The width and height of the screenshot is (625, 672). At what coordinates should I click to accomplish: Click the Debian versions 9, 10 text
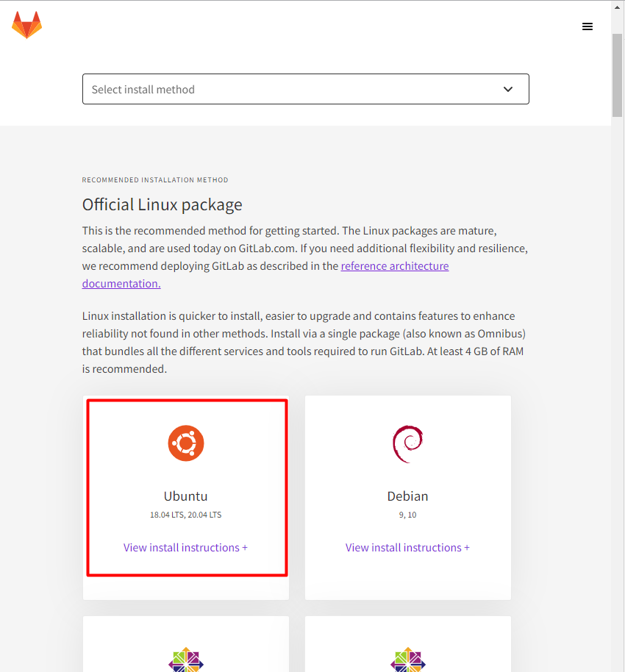tap(407, 515)
